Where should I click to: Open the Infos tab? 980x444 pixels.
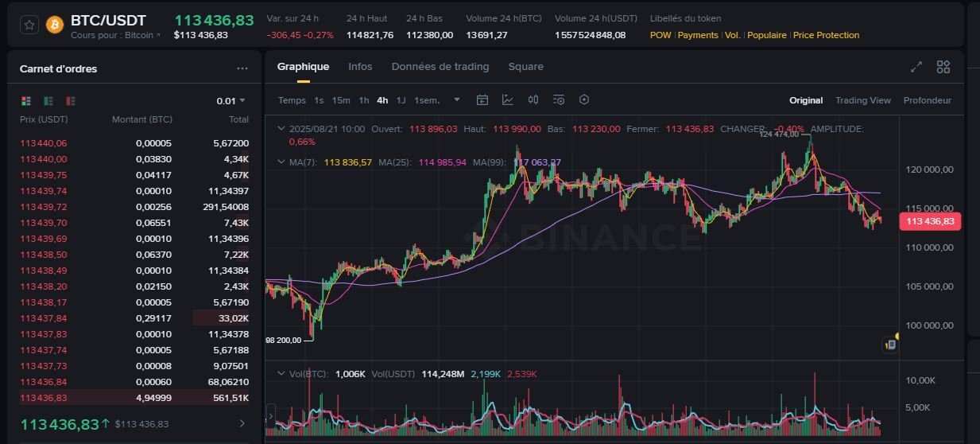[x=360, y=67]
